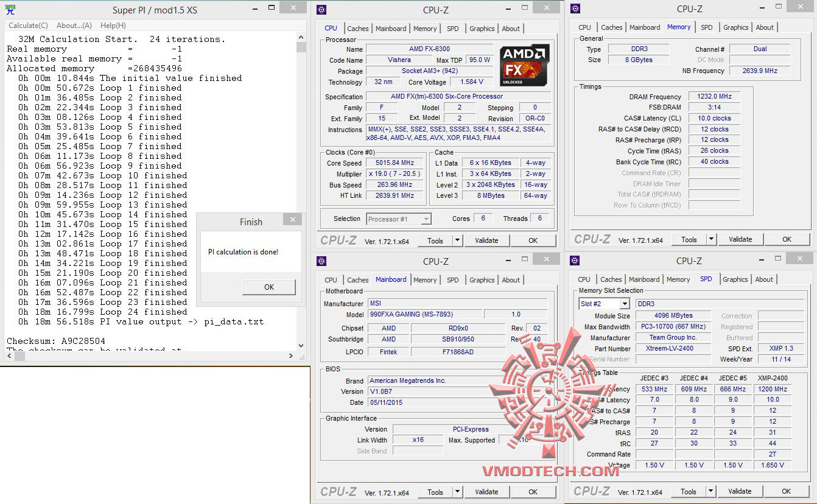Expand the Tools dropdown arrow in the Motherboard window
The width and height of the screenshot is (817, 504).
458,492
